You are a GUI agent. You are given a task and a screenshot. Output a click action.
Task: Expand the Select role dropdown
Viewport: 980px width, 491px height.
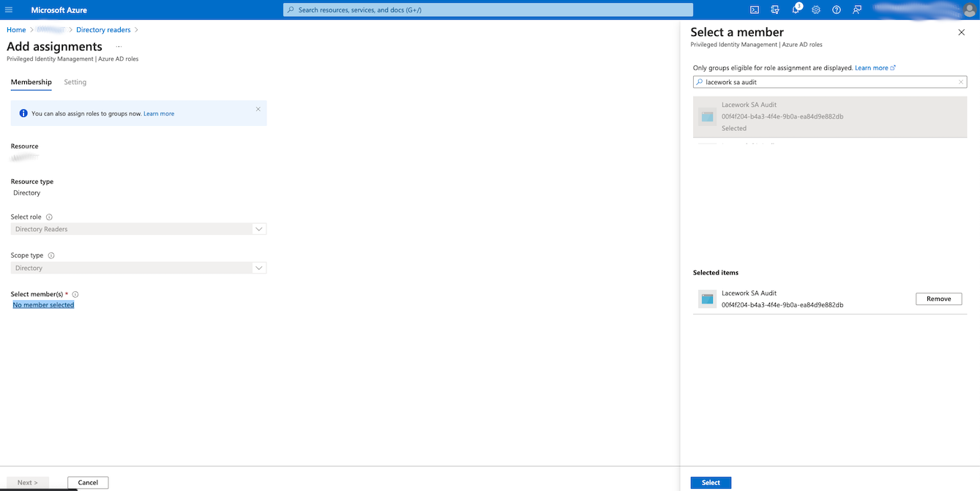click(x=258, y=229)
